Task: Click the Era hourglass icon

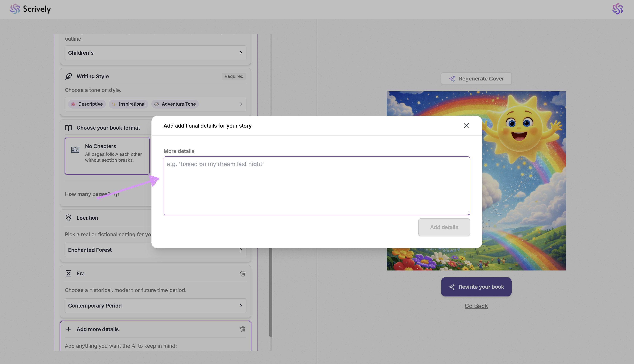Action: (68, 274)
